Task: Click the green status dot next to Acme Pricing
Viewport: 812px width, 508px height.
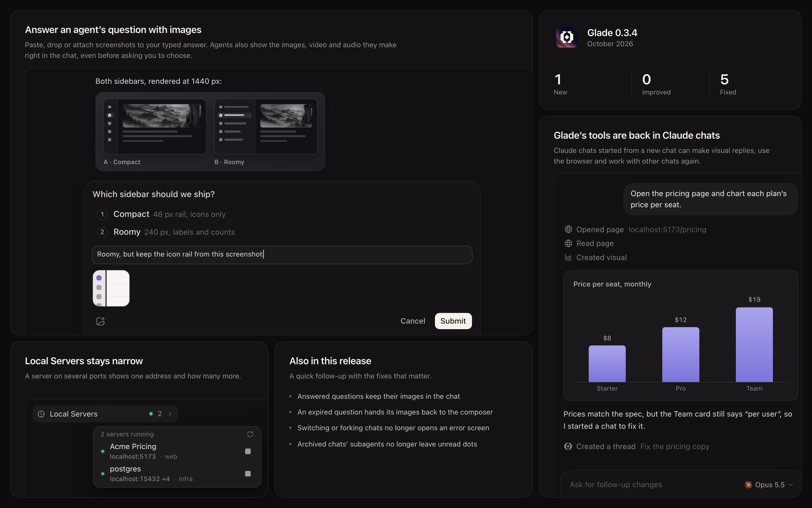Action: pyautogui.click(x=103, y=451)
